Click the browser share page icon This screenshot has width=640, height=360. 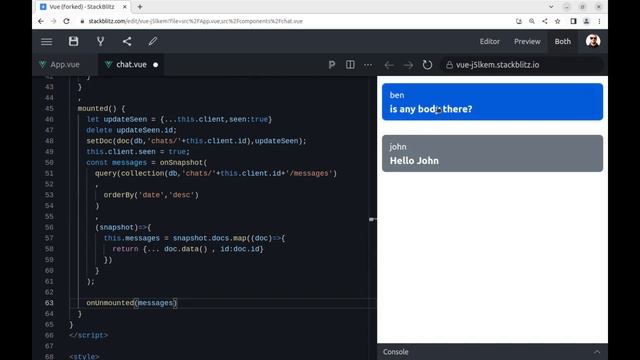pos(545,21)
